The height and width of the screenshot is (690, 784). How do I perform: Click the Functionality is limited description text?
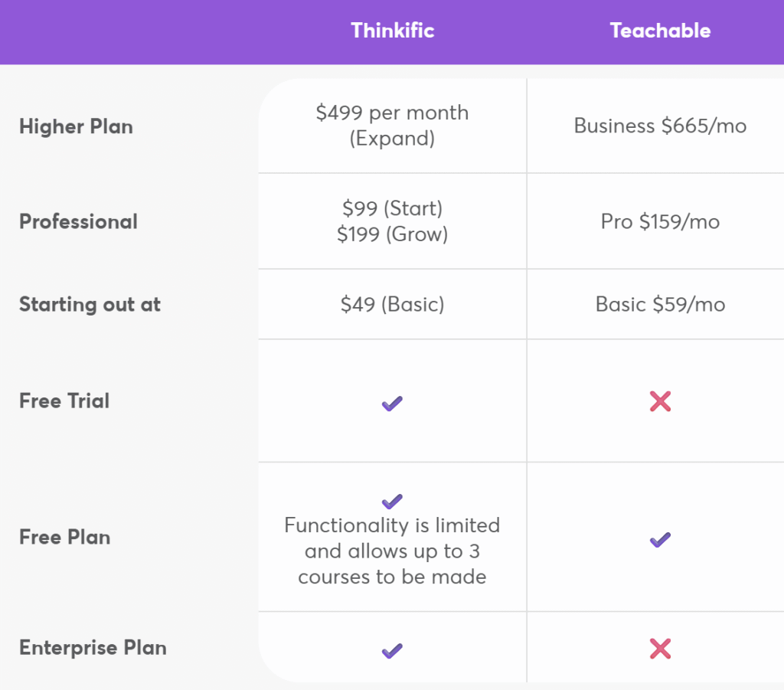coord(393,551)
